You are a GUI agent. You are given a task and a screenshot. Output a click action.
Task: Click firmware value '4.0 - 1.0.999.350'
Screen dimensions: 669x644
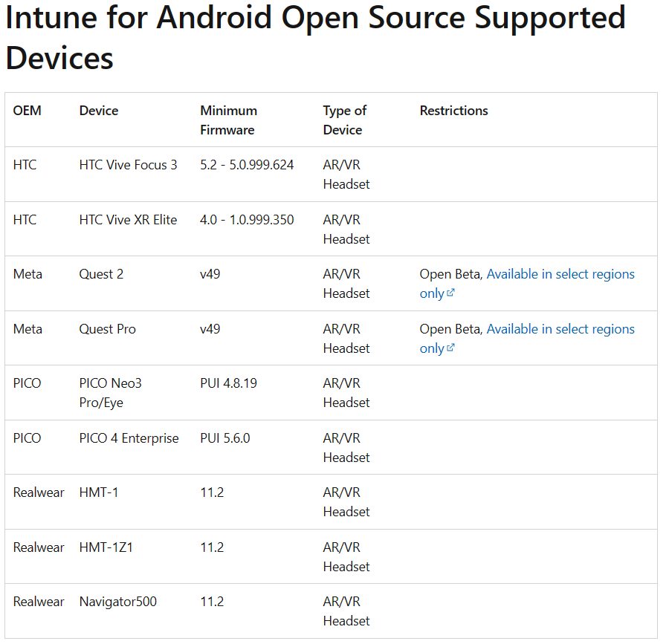pos(247,220)
